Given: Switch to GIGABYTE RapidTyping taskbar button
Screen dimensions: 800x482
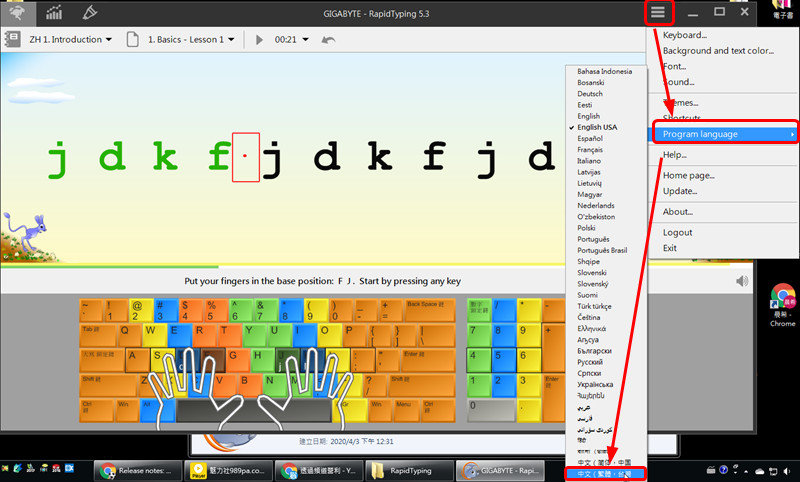Looking at the screenshot, I should click(x=501, y=470).
